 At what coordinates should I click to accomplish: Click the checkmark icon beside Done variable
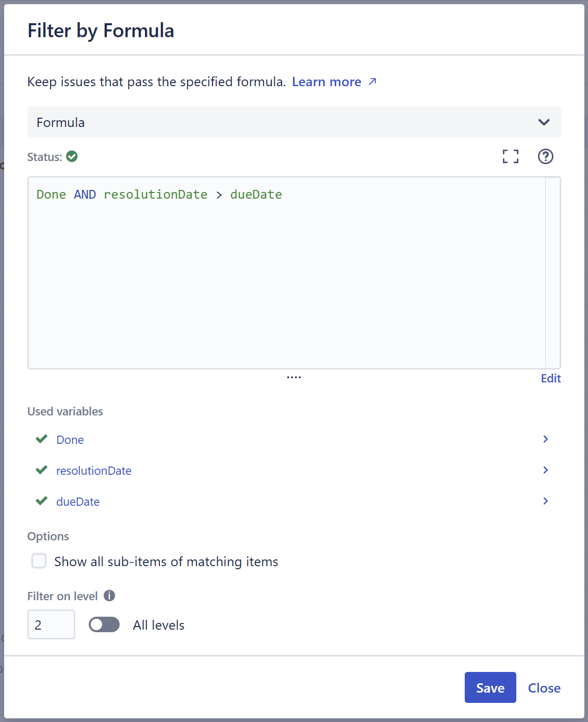(x=41, y=439)
